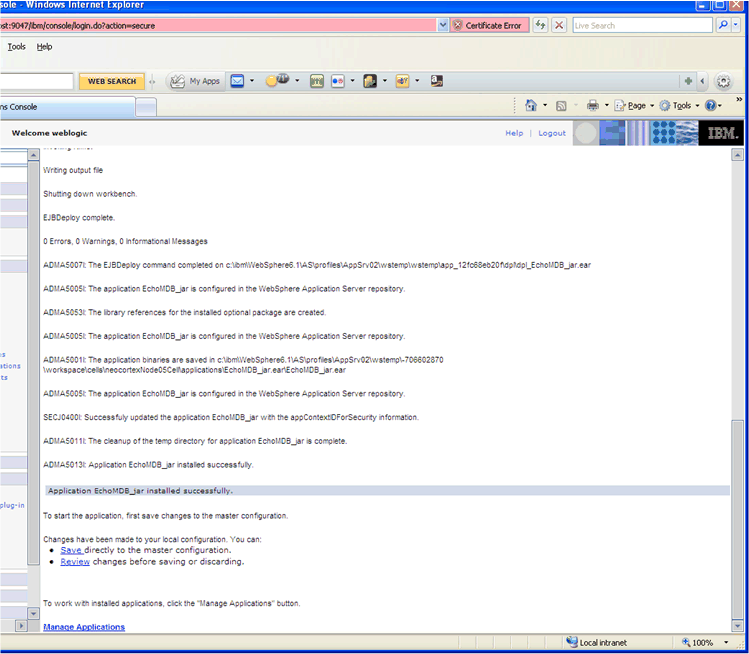Viewport: 749px width, 654px height.
Task: Click the content pane scrollbar thumb
Action: (x=737, y=520)
